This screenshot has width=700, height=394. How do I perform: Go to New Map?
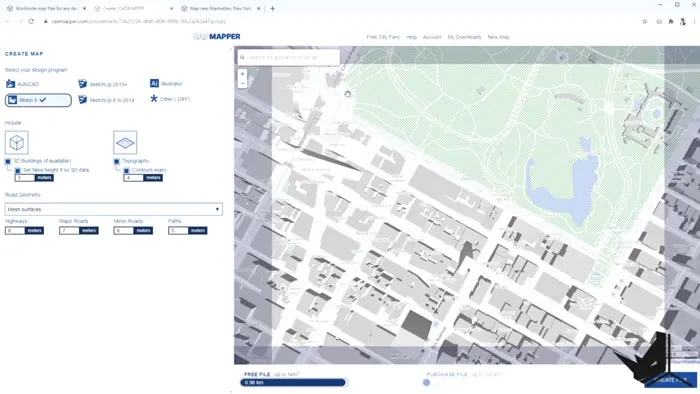498,37
